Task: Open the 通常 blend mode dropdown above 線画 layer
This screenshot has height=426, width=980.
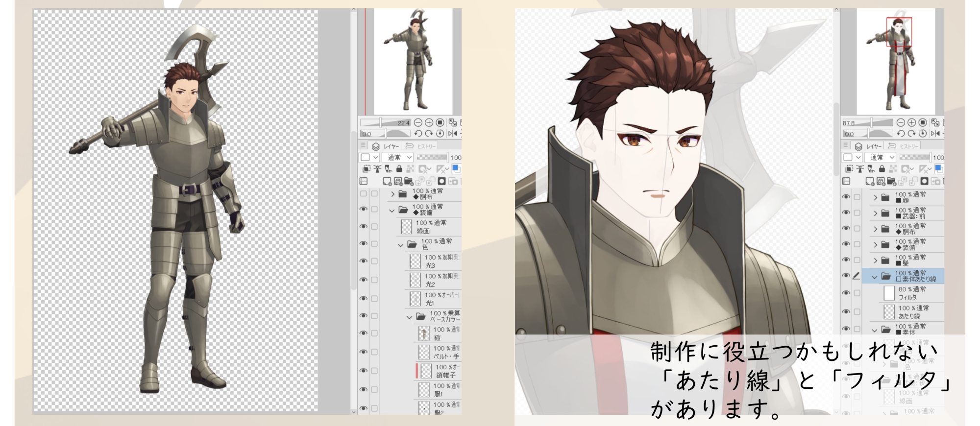Action: coord(397,157)
